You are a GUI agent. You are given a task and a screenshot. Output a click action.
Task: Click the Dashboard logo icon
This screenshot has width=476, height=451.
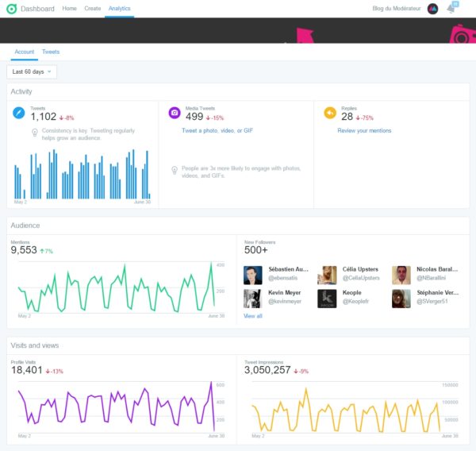pyautogui.click(x=11, y=9)
